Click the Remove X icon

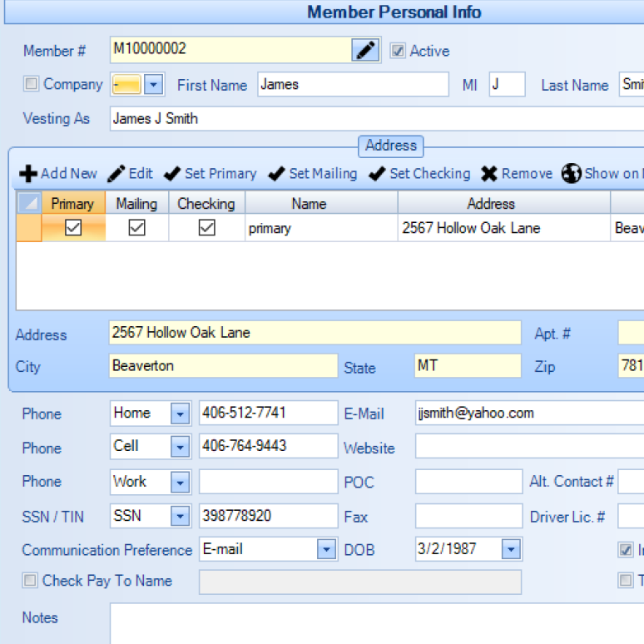[x=489, y=174]
